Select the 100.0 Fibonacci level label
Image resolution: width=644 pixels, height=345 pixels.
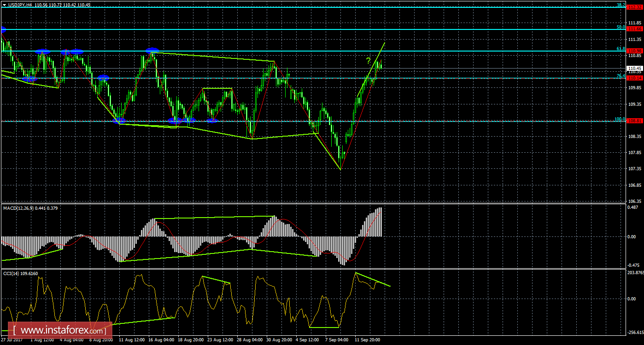(x=620, y=119)
